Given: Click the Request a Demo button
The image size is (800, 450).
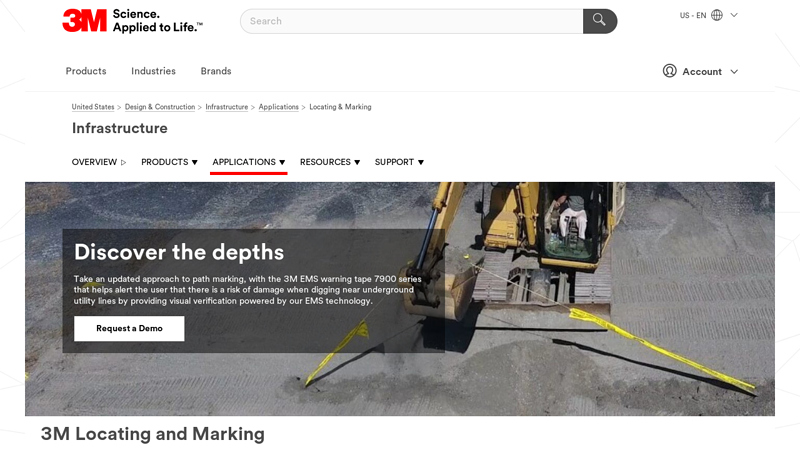Looking at the screenshot, I should [x=129, y=329].
